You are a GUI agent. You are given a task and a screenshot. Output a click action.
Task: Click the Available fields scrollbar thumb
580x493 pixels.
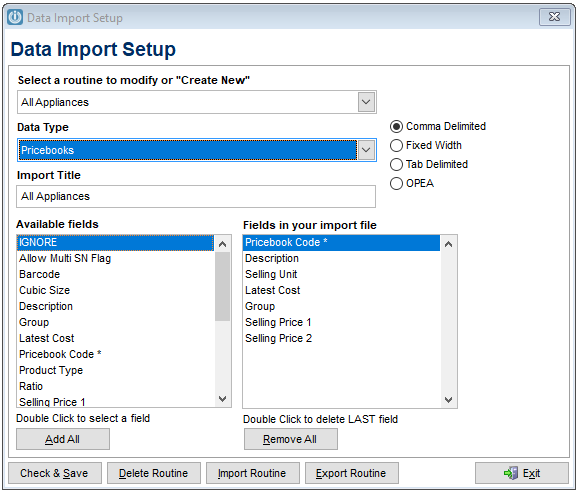point(222,286)
